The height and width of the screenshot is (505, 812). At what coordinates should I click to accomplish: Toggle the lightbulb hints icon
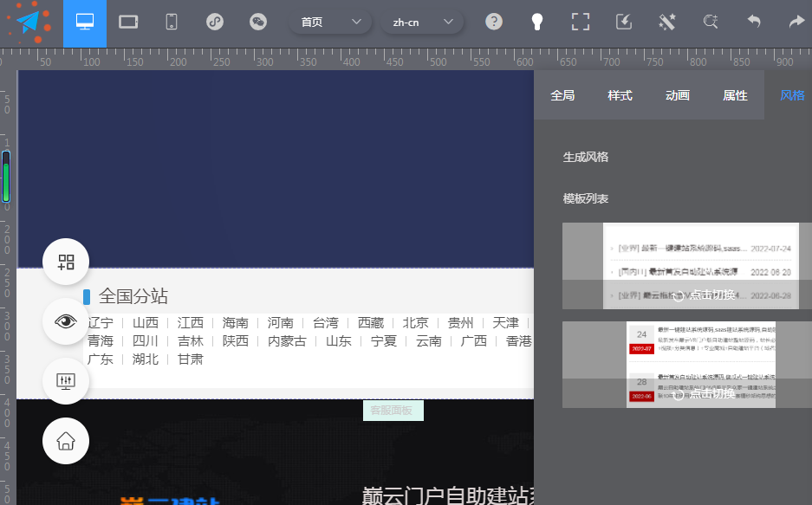tap(537, 22)
